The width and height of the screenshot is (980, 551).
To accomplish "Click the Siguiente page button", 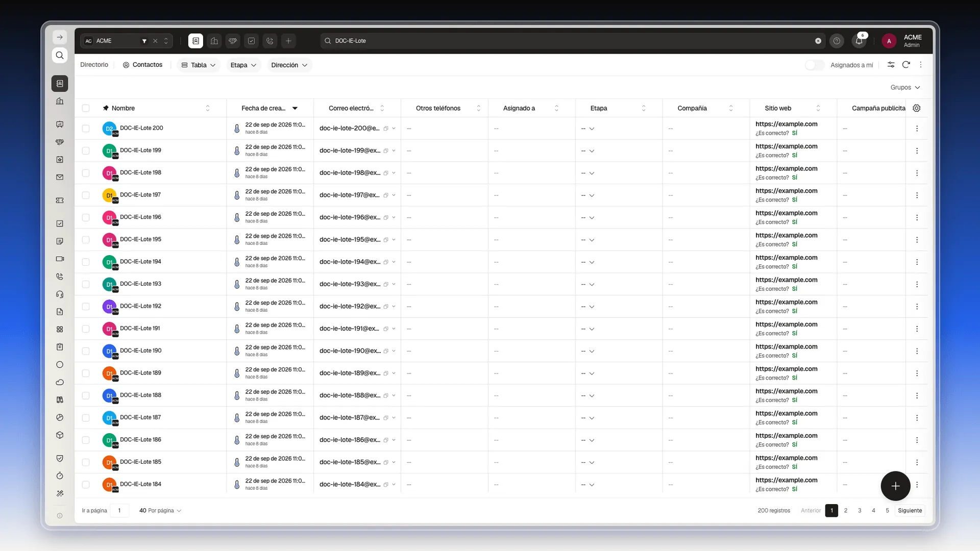I will point(910,510).
